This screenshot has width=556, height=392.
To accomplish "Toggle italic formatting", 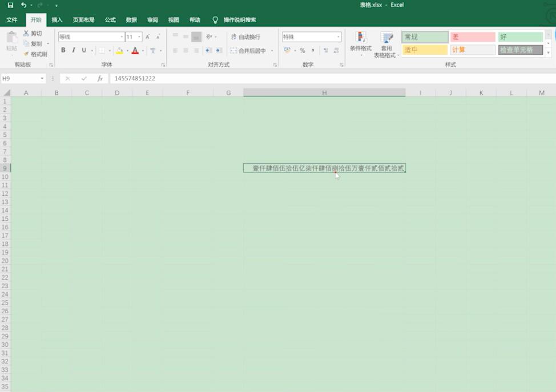I will (74, 50).
